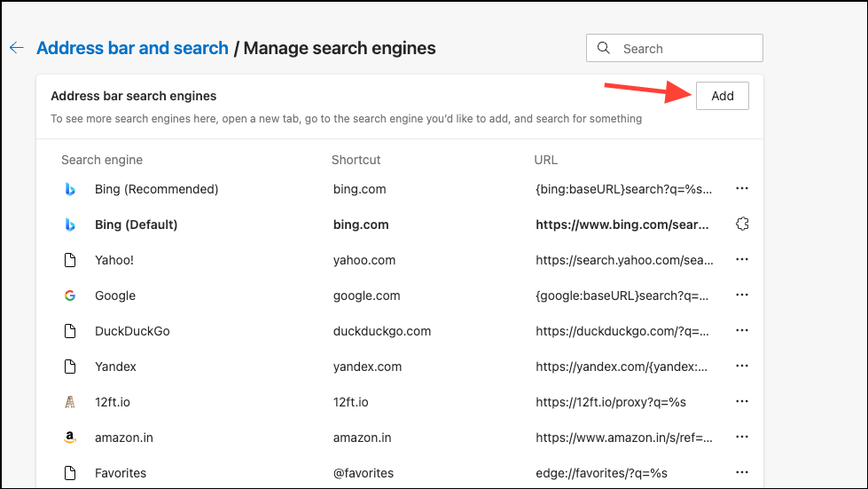Click the Google logo icon
The image size is (868, 489).
(x=70, y=296)
